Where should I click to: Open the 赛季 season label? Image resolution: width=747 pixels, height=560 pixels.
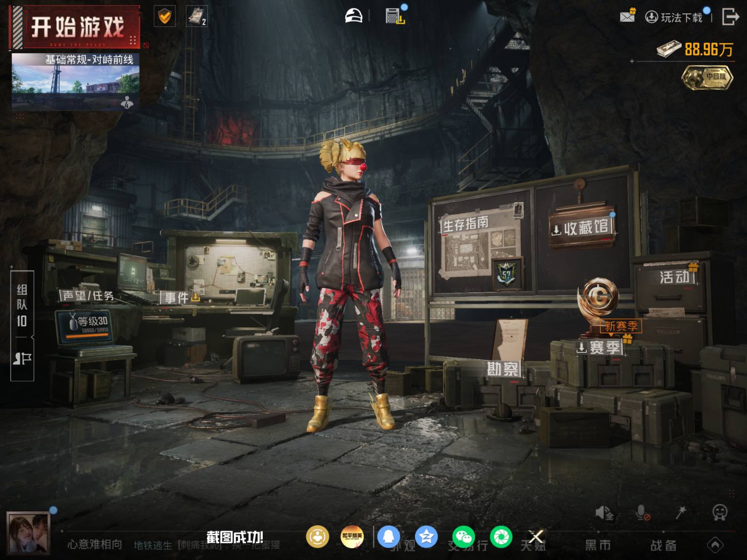(x=600, y=348)
